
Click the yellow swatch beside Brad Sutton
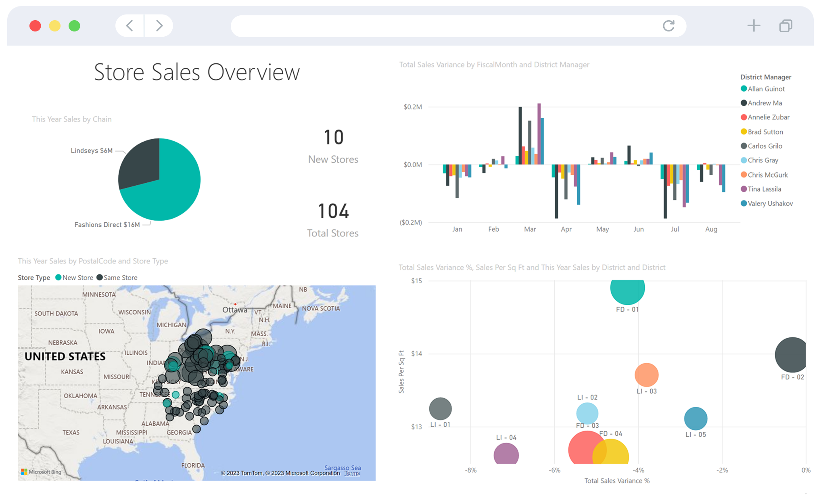pos(744,132)
